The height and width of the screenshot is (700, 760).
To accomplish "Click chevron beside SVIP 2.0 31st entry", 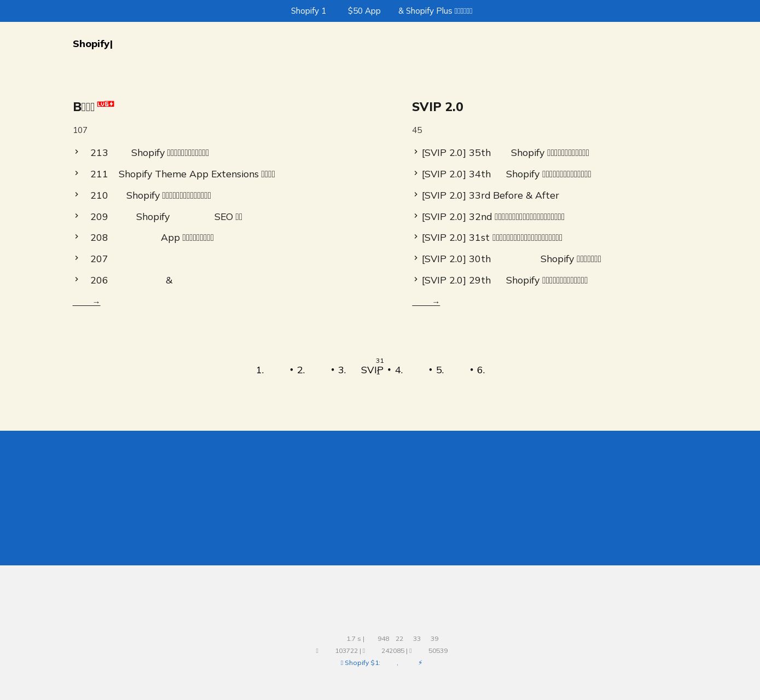I will (416, 236).
